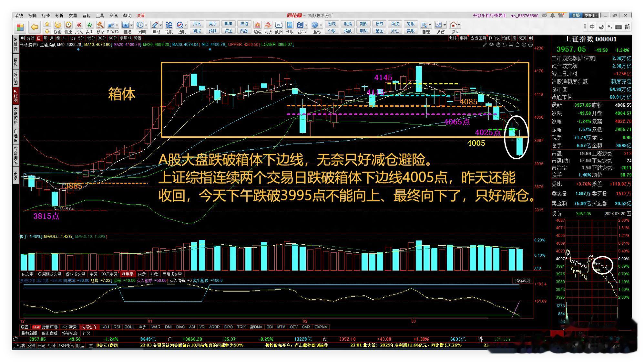
Task: Click the 指标说明 button
Action: click(523, 281)
